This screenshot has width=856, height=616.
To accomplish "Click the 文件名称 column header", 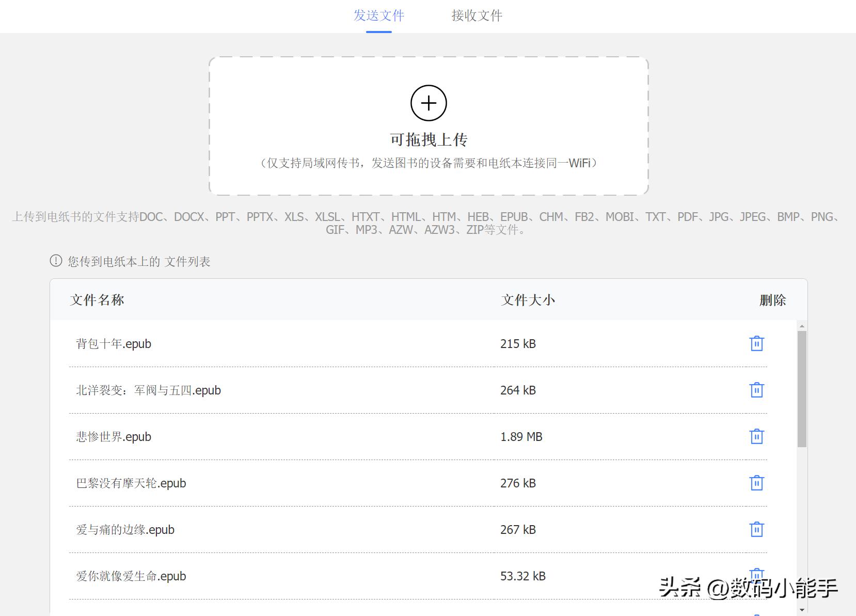I will pyautogui.click(x=96, y=299).
